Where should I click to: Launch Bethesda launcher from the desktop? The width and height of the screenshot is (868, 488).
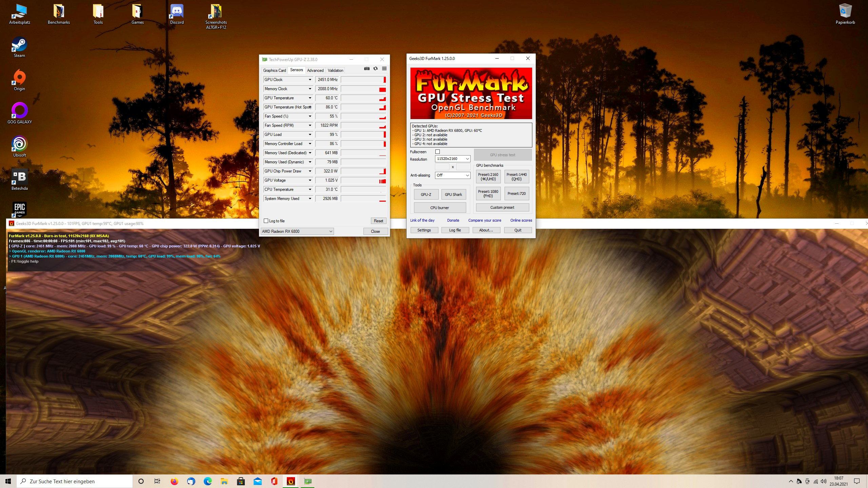pyautogui.click(x=19, y=180)
